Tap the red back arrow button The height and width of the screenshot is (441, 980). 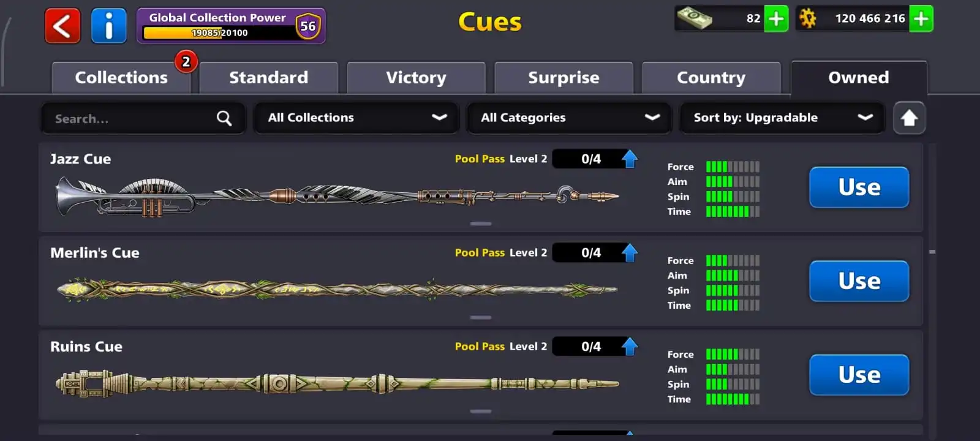pos(62,26)
